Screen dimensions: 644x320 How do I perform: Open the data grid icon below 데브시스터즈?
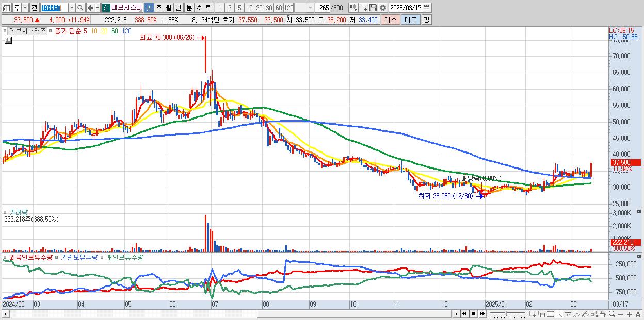(8, 40)
